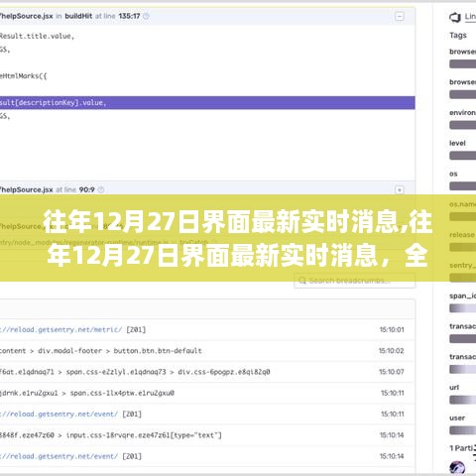
Task: Select the helpSource.jsx filename in the buildHit frame
Action: (27, 16)
